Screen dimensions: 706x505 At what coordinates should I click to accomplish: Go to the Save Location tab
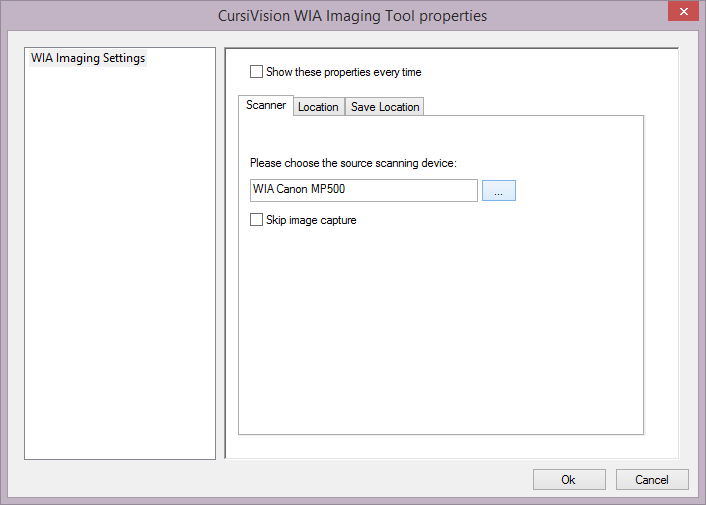tap(385, 107)
